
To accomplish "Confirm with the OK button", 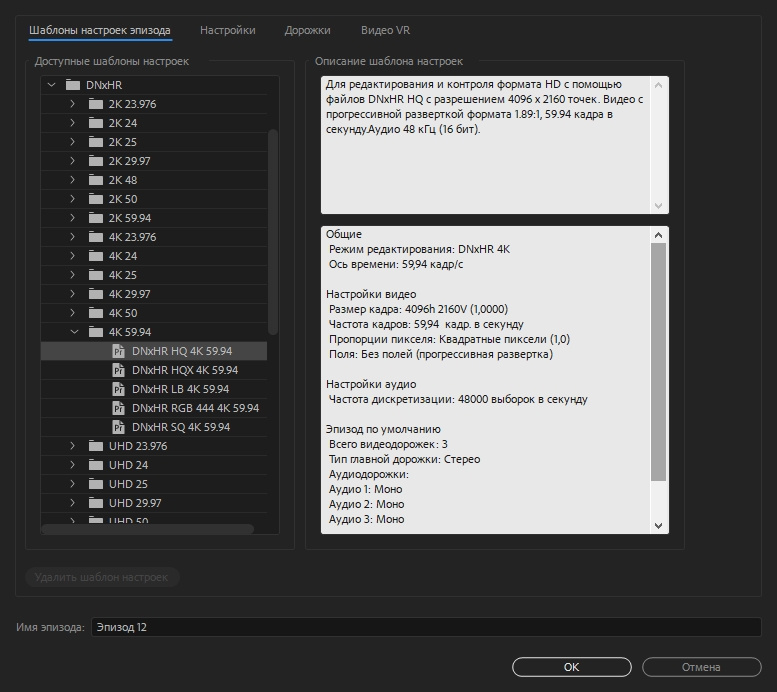I will coord(571,667).
